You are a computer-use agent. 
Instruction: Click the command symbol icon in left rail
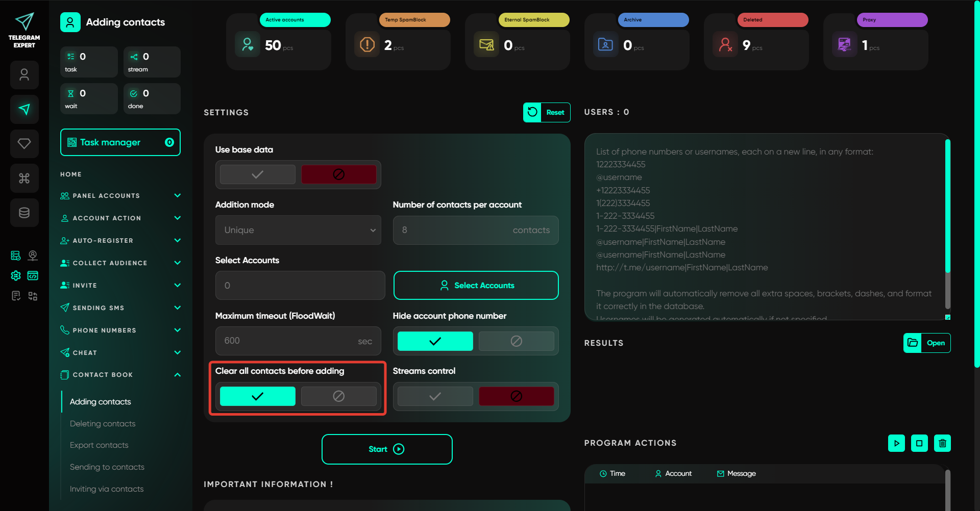point(24,178)
